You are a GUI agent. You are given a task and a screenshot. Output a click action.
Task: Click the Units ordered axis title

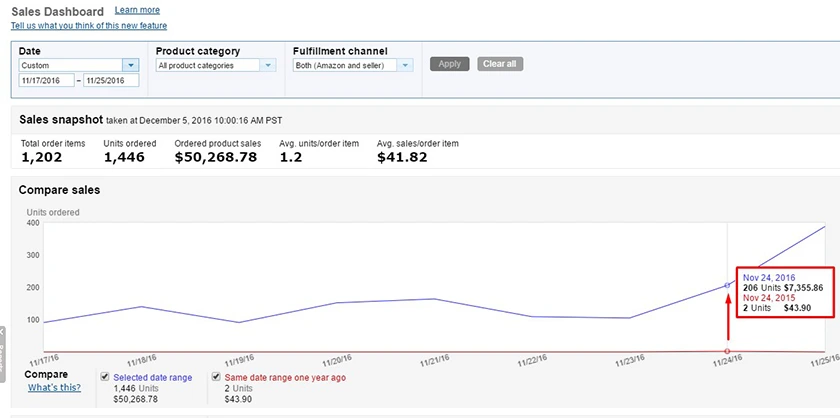coord(53,212)
